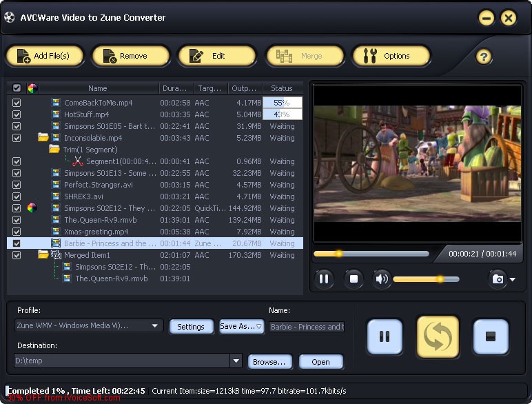Screen dimensions: 532x404
Task: Open the snapshot dropdown arrow
Action: click(513, 279)
